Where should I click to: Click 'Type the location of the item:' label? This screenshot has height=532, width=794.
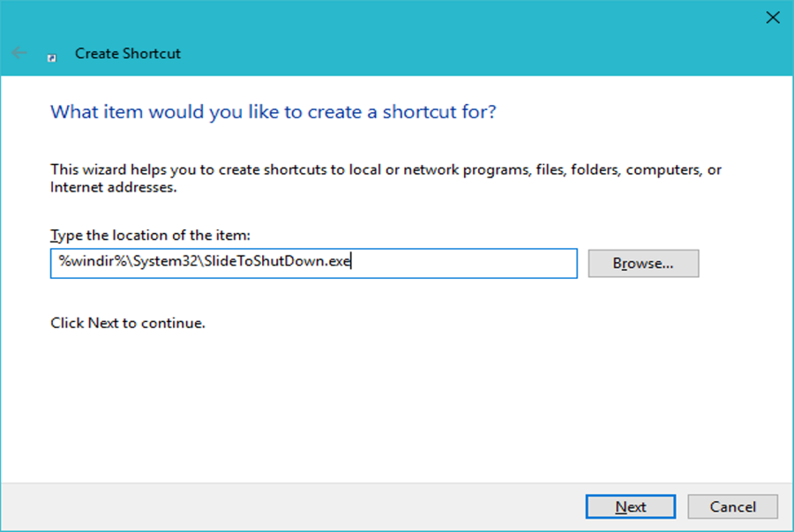150,236
